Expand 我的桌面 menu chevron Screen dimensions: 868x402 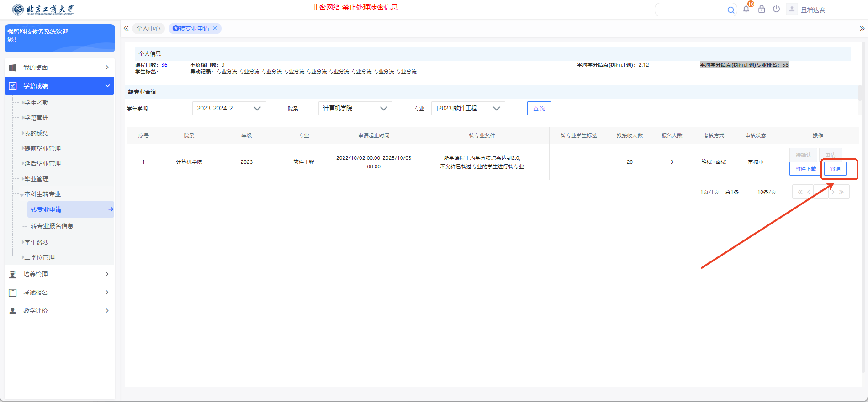(107, 68)
